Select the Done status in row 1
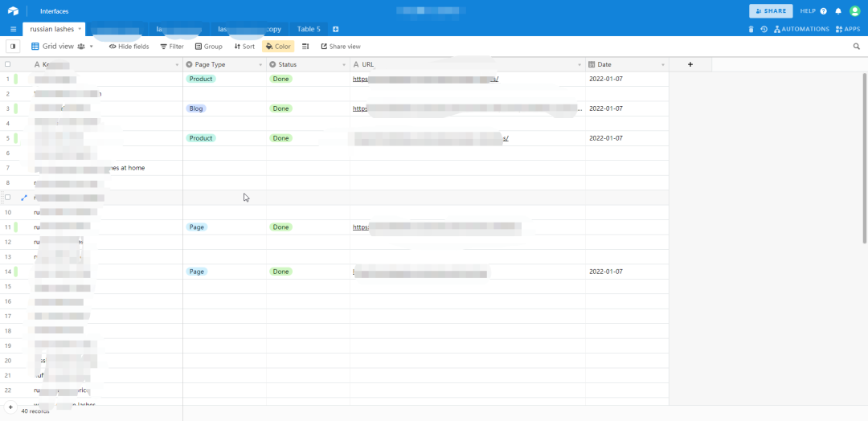The image size is (868, 421). tap(280, 79)
